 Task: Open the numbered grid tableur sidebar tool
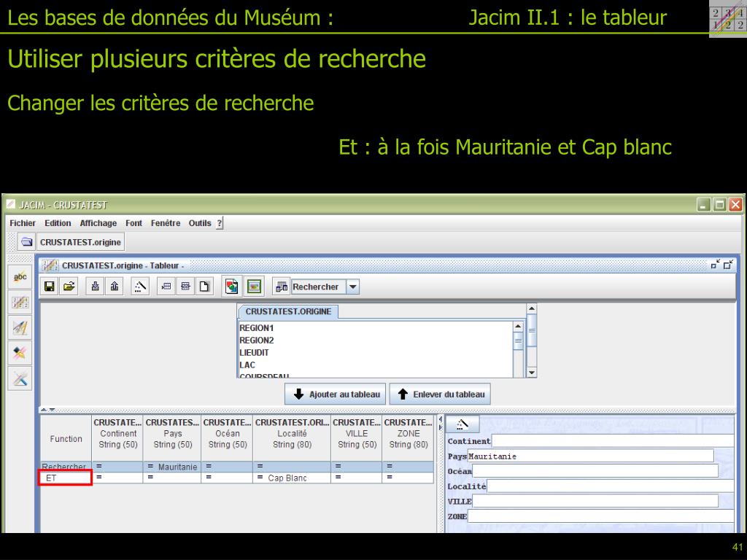20,303
